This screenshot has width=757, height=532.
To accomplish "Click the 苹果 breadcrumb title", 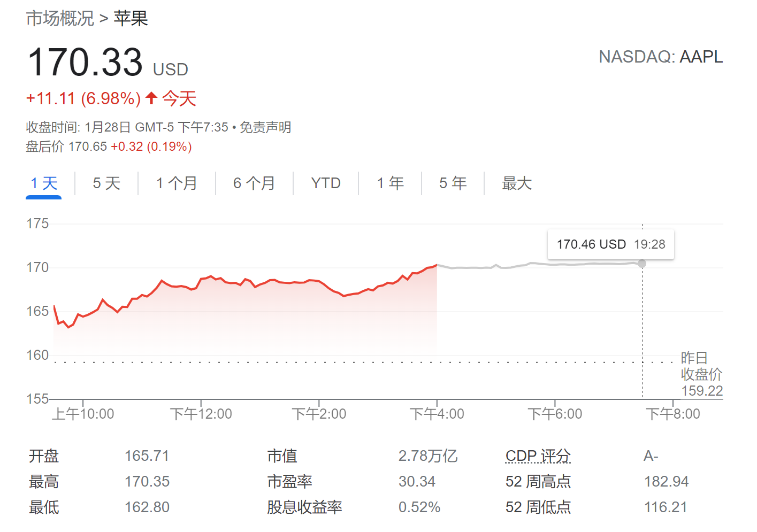I will pyautogui.click(x=131, y=19).
